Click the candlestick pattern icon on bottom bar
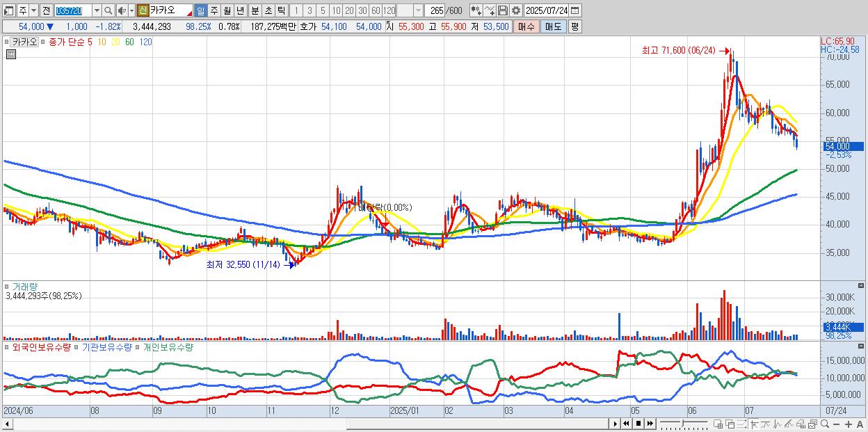The image size is (868, 432). coord(778,424)
